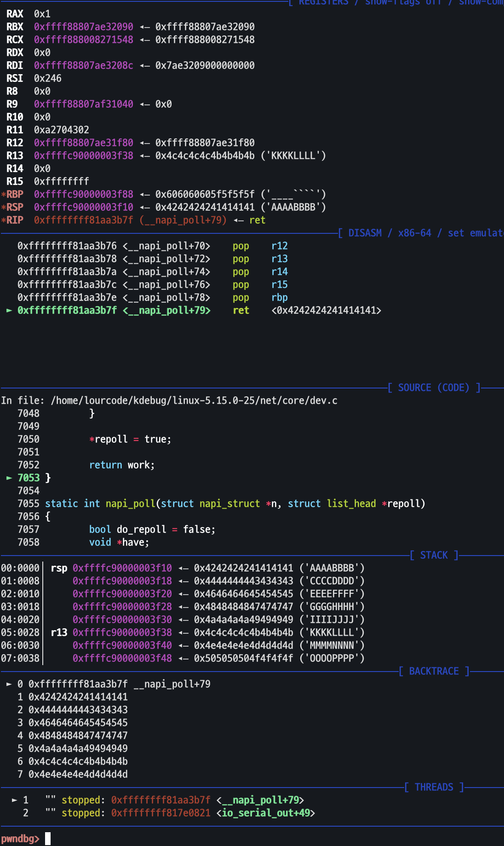The image size is (504, 846).
Task: Select the pop r13 instruction line
Action: point(153,259)
